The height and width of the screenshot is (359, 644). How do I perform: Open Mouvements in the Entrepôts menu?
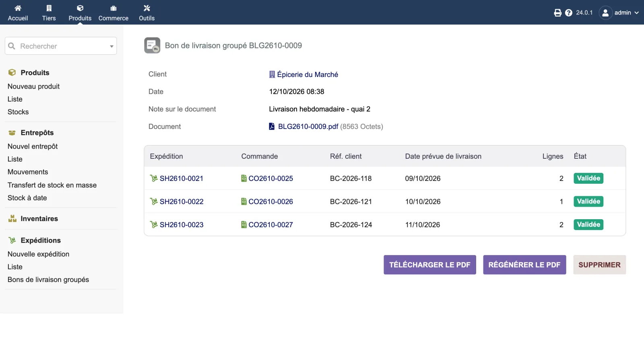[28, 172]
